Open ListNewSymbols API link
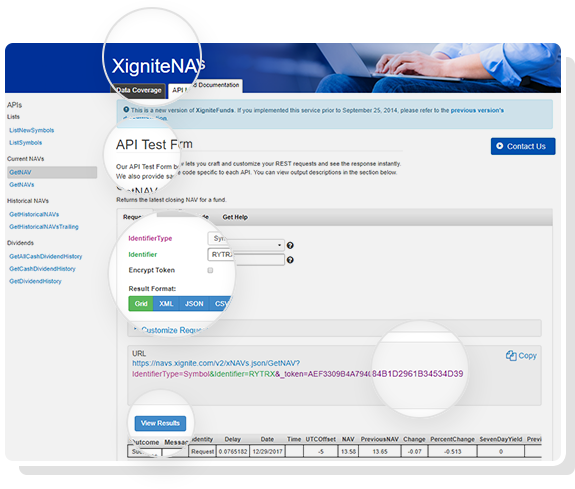 32,130
